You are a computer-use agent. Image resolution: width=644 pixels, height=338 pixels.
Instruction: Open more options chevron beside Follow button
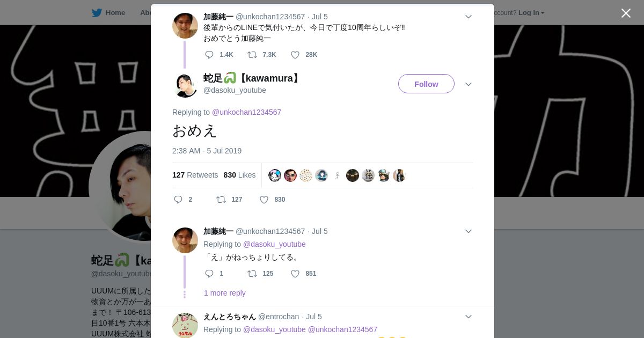[469, 84]
